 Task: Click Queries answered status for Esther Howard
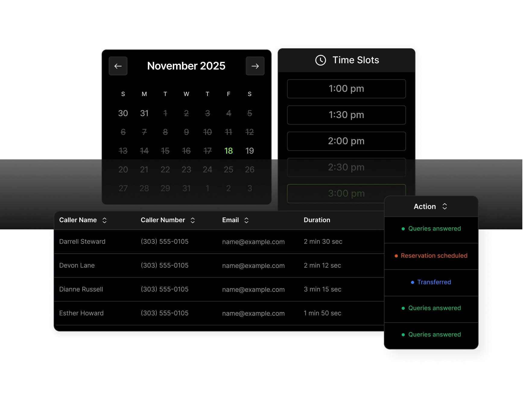pos(431,308)
